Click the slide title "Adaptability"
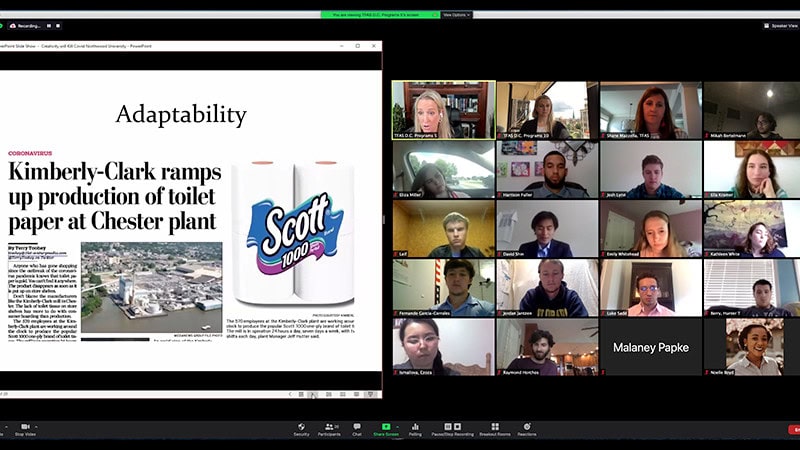 tap(181, 114)
